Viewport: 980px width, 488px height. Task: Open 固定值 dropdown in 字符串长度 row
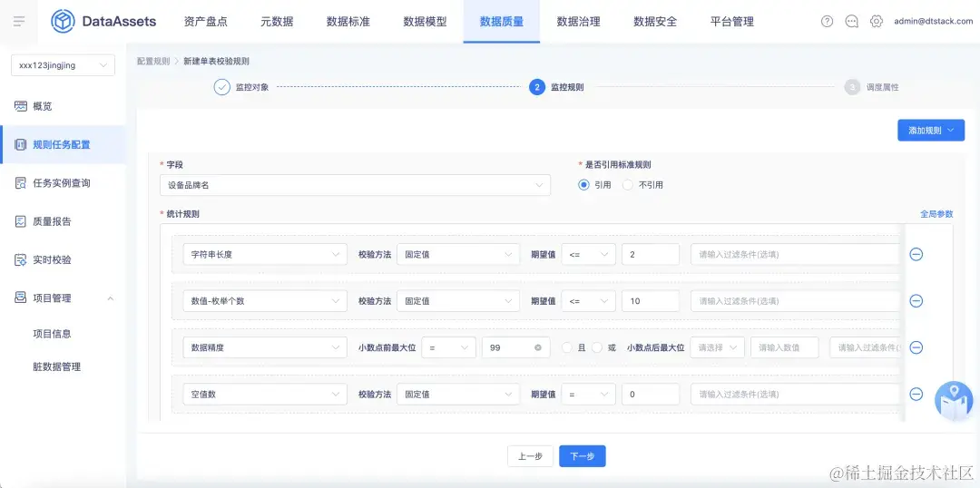click(x=458, y=254)
